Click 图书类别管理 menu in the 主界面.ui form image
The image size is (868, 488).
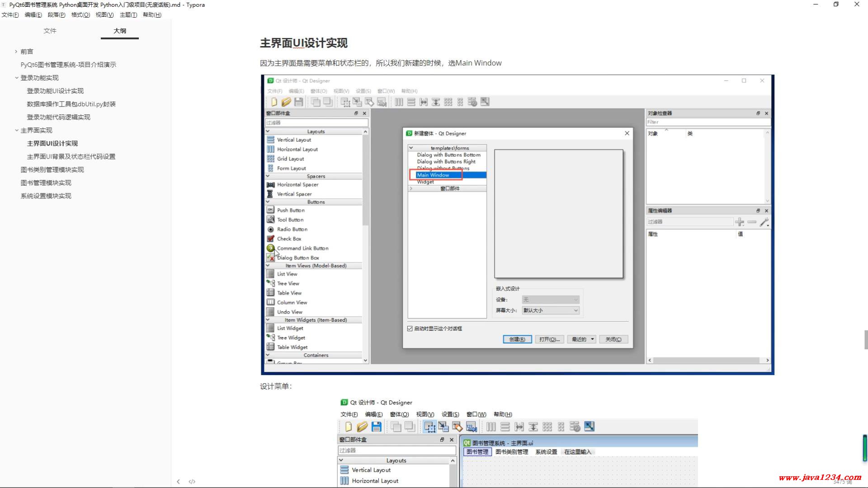pyautogui.click(x=512, y=452)
